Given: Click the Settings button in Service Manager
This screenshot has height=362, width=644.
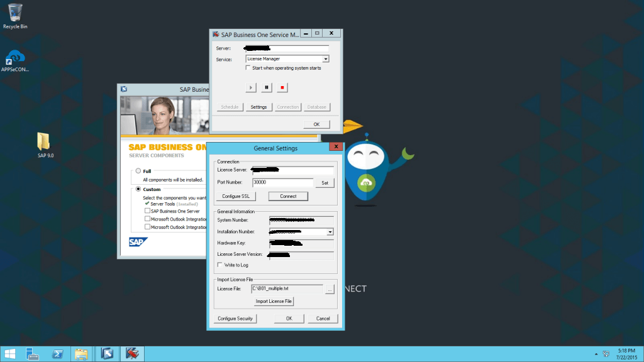Looking at the screenshot, I should (258, 107).
